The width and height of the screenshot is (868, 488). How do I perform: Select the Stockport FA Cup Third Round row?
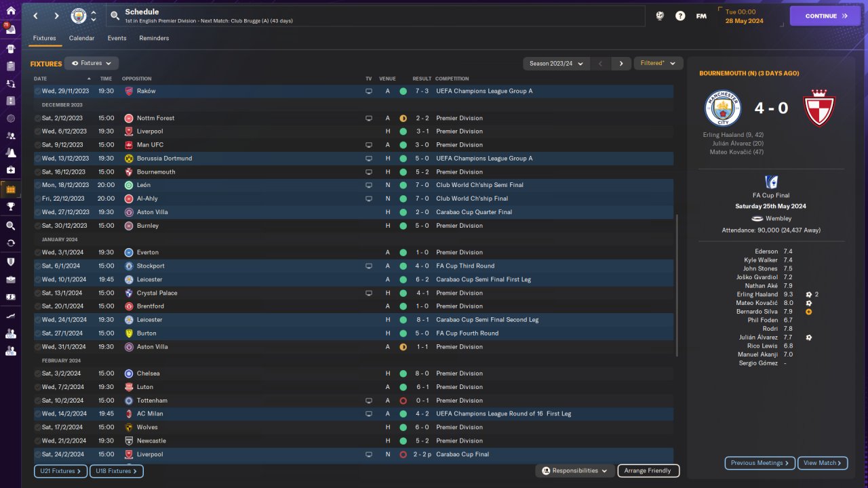click(354, 266)
